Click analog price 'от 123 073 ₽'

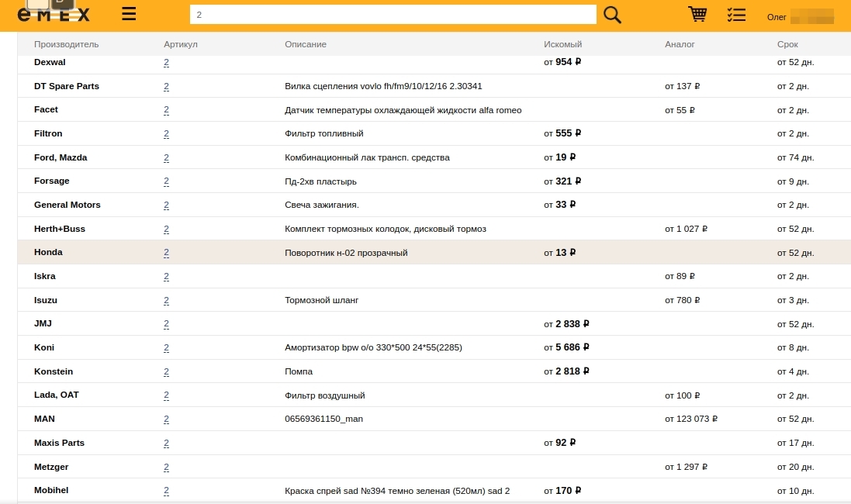[691, 419]
